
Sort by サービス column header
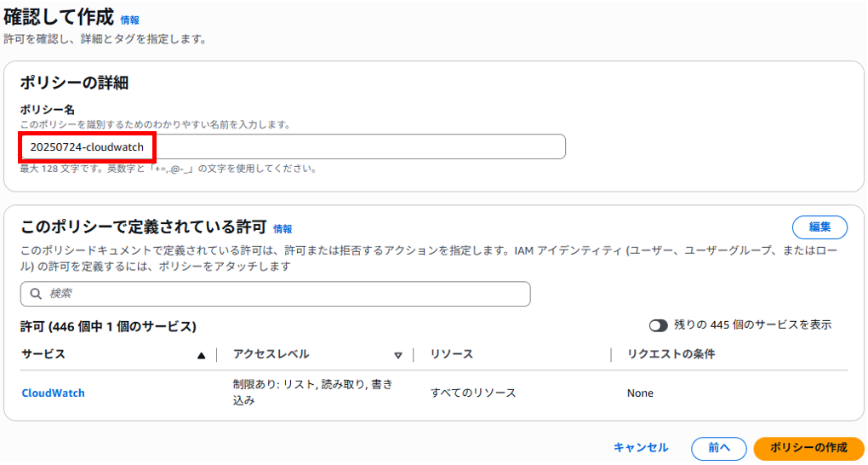pos(43,354)
